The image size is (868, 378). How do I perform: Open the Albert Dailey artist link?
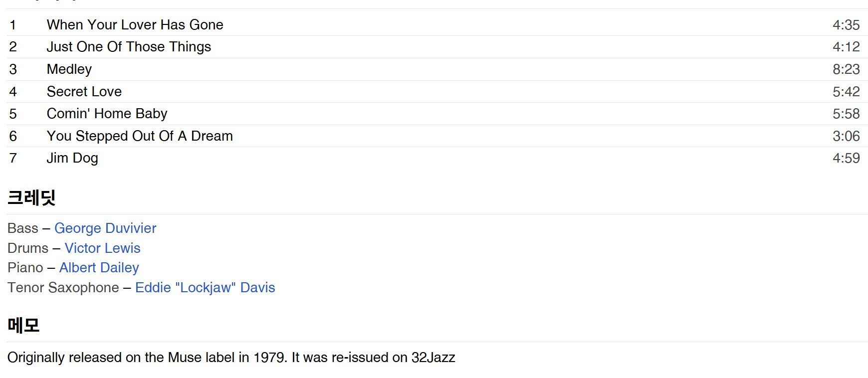click(x=99, y=268)
